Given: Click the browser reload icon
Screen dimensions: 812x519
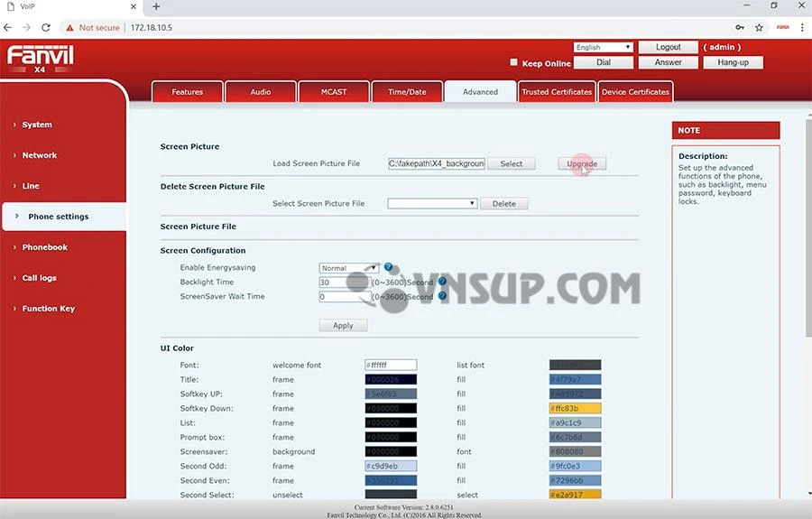Looking at the screenshot, I should coord(45,28).
